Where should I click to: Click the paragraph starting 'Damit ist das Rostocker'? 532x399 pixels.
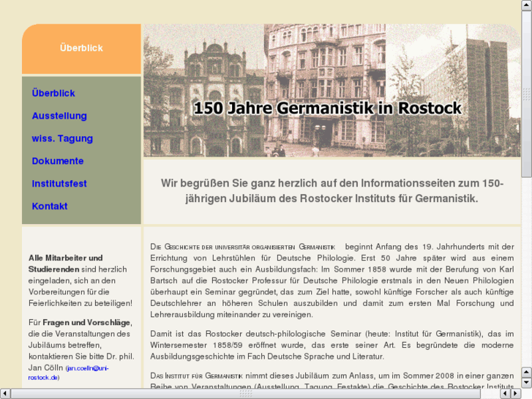331,345
